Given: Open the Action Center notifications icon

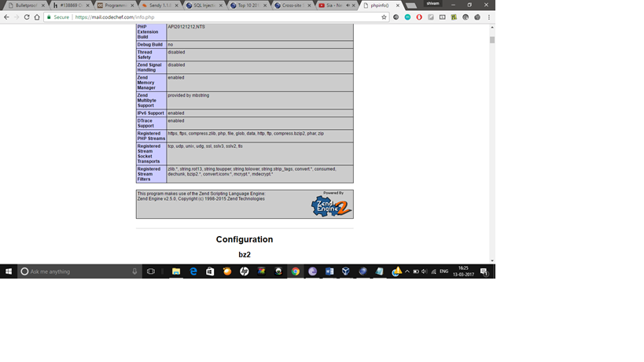Looking at the screenshot, I should [x=484, y=271].
